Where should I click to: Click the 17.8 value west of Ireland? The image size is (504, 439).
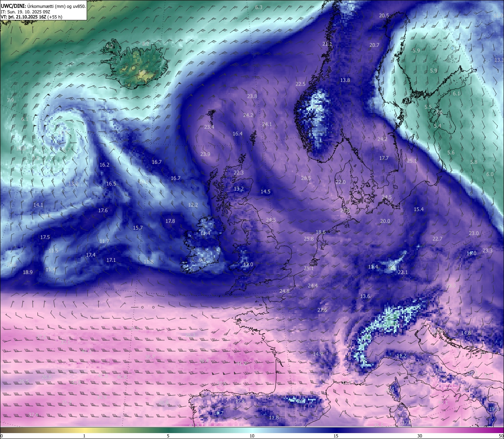point(170,221)
